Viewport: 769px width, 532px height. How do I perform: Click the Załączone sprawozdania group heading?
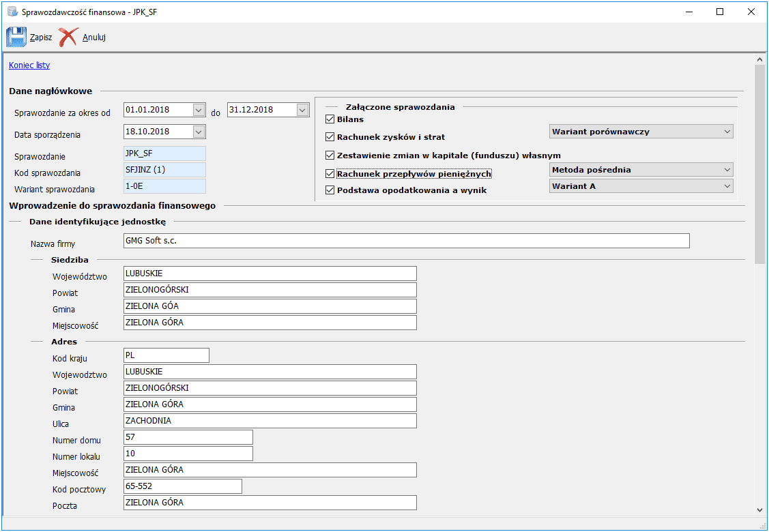(x=400, y=107)
